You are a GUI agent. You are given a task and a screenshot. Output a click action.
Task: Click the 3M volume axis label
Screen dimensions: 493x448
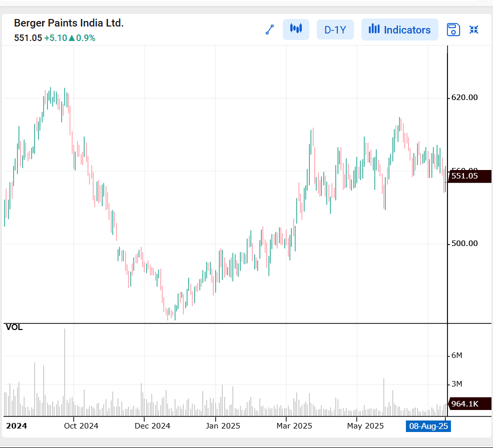point(456,384)
